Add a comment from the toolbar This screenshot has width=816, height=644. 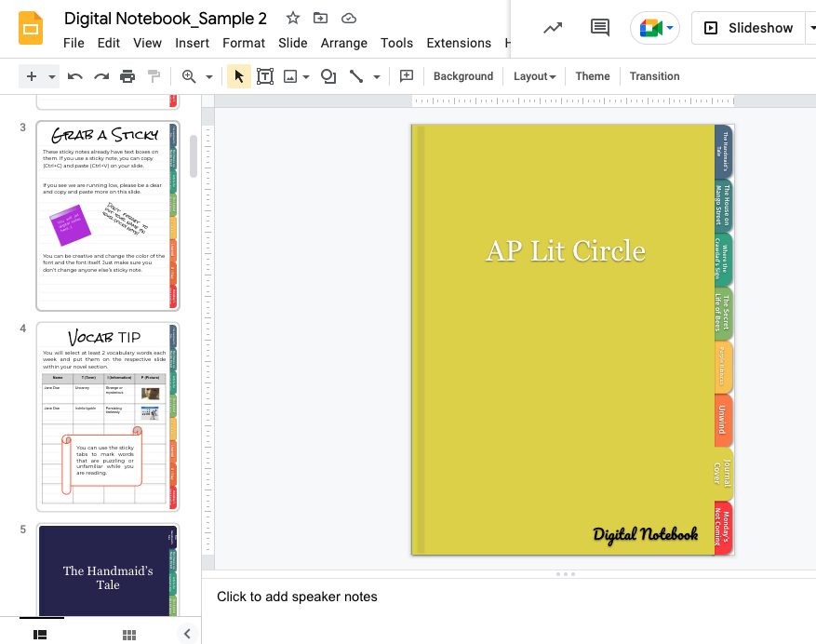[407, 76]
